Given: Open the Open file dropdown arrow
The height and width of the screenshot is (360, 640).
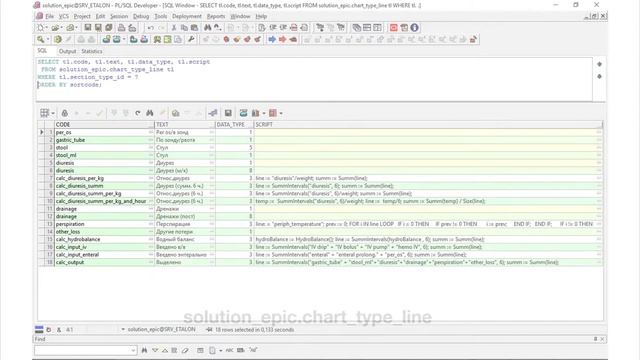Looking at the screenshot, I should (61, 28).
